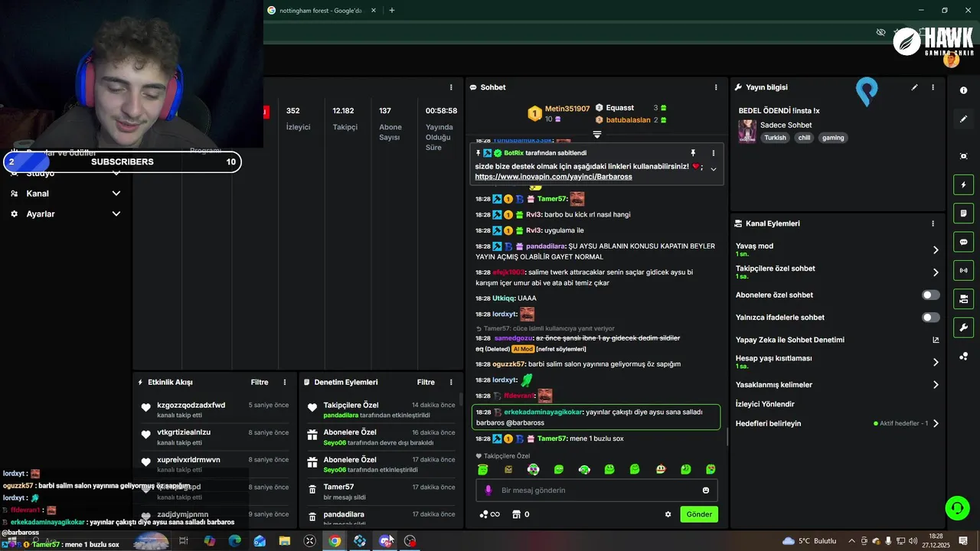Open the inovapin.com link in pinned message
This screenshot has height=551, width=980.
pos(554,177)
